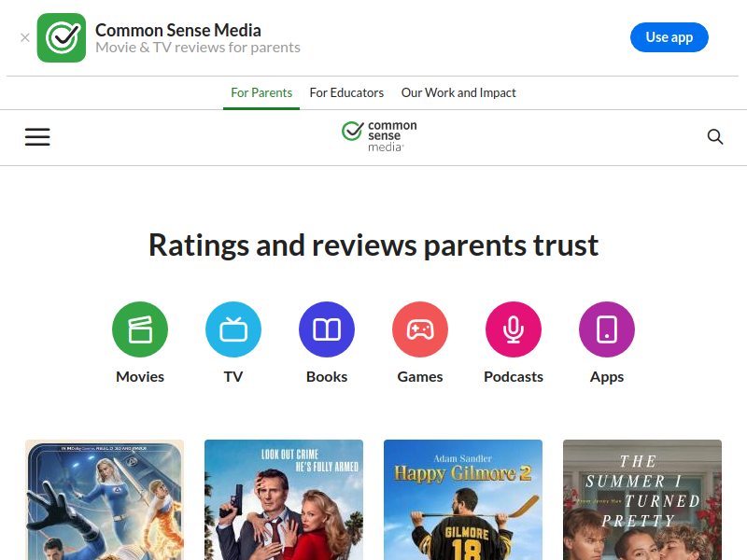The width and height of the screenshot is (747, 560).
Task: Dismiss the app banner with the X
Action: (x=25, y=37)
